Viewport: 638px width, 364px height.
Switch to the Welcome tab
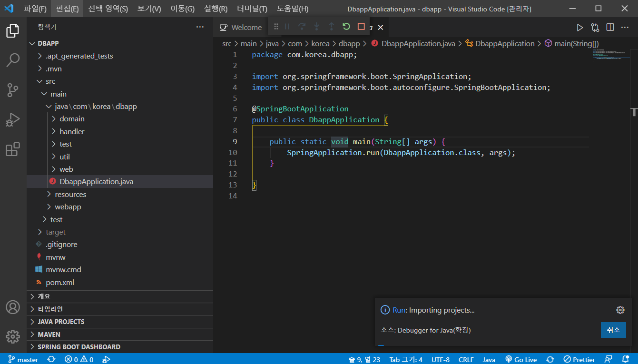point(241,28)
